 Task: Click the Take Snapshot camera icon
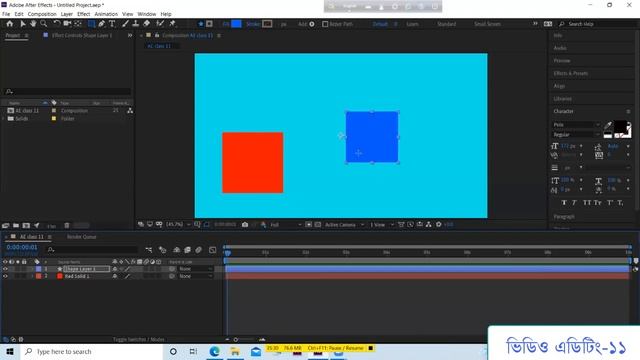click(245, 224)
